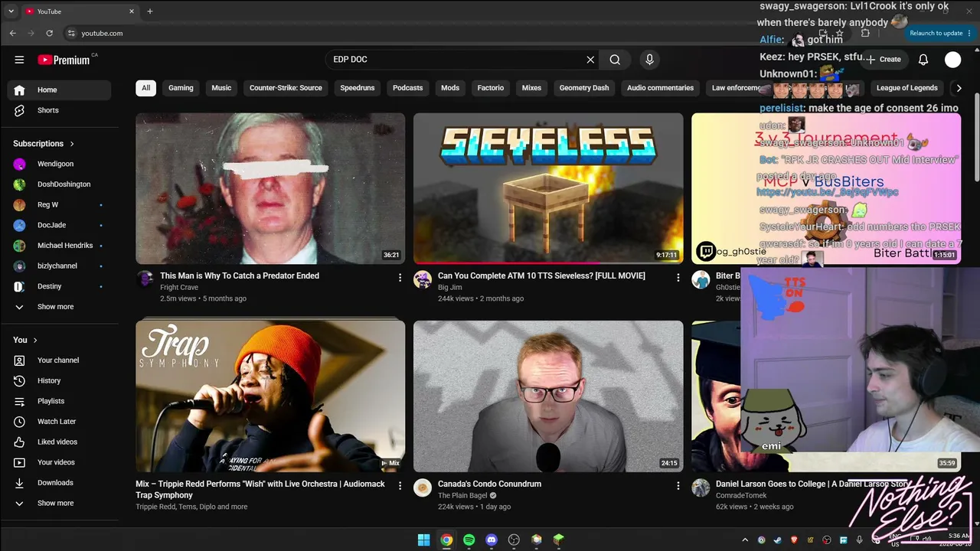Open the Destiny subscription
980x551 pixels.
tap(59, 286)
